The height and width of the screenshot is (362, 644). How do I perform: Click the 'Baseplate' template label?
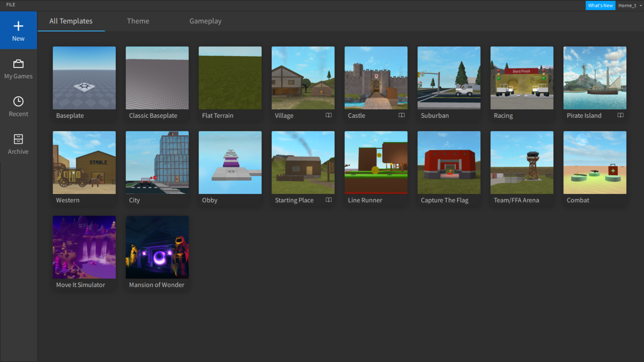pos(70,116)
